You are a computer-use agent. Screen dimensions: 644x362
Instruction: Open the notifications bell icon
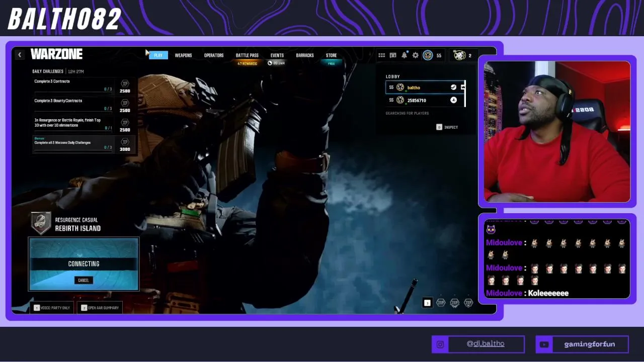click(x=404, y=55)
